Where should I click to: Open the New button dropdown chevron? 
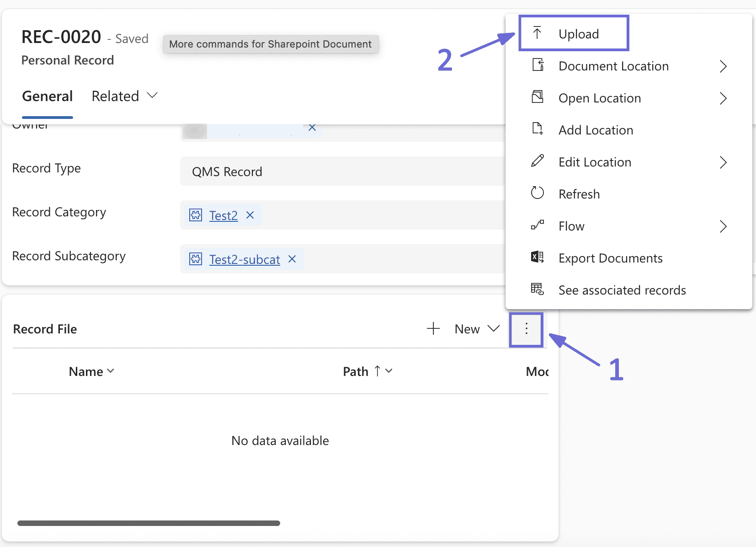(x=494, y=329)
